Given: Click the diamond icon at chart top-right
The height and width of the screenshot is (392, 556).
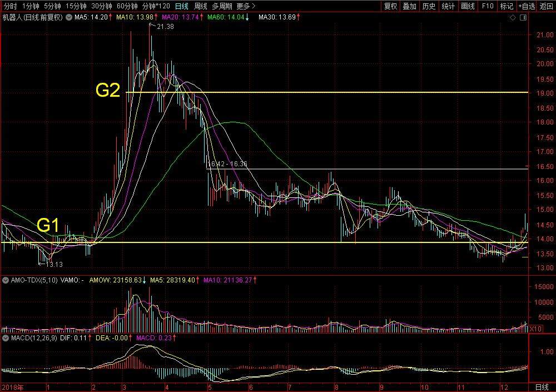Looking at the screenshot, I should click(x=513, y=17).
